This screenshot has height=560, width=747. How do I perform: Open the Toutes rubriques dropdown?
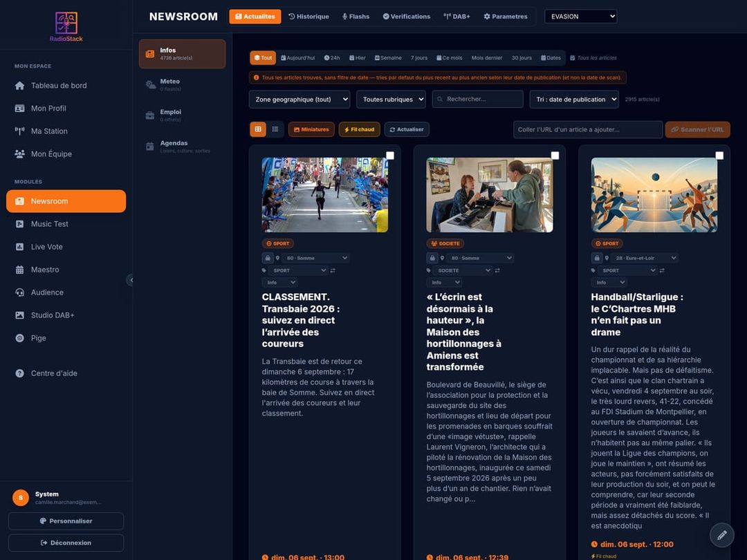[391, 100]
